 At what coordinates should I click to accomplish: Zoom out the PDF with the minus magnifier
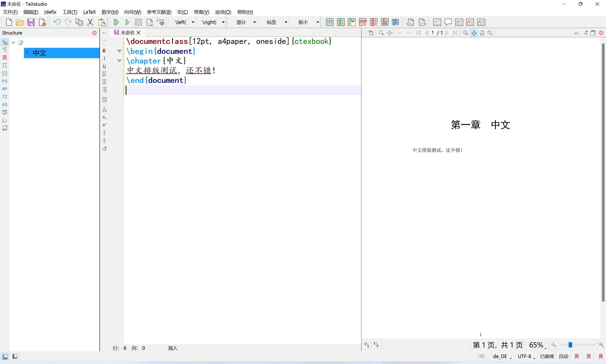click(554, 345)
